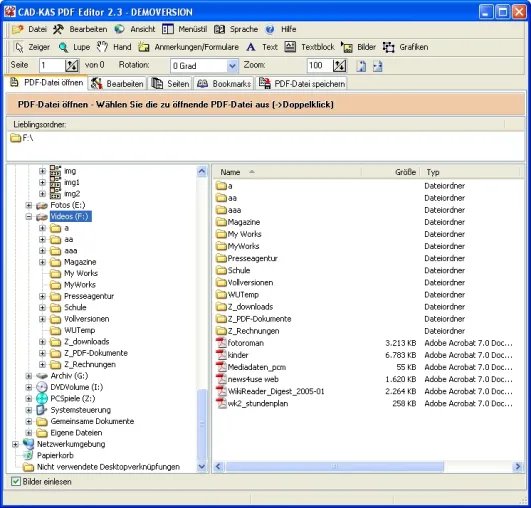Select the Text tool

[262, 47]
